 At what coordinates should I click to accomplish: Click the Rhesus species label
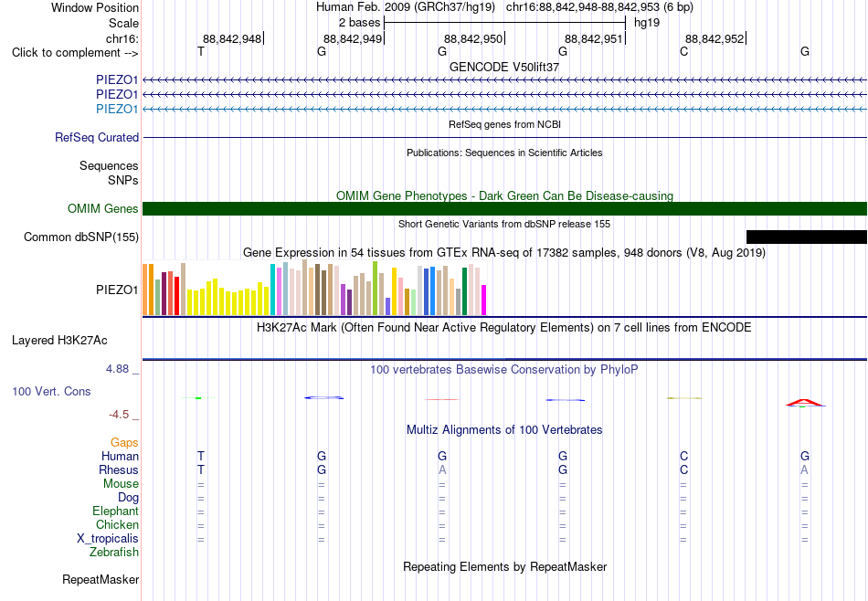point(119,469)
